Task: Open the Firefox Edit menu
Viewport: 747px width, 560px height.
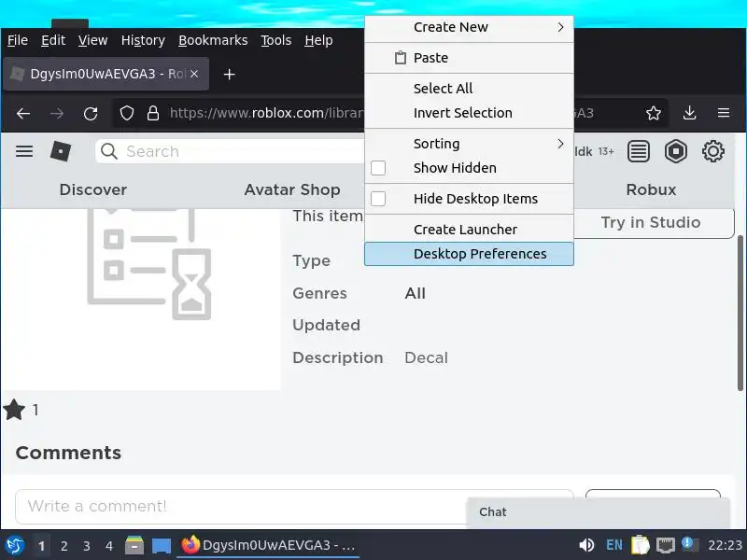Action: pos(53,40)
